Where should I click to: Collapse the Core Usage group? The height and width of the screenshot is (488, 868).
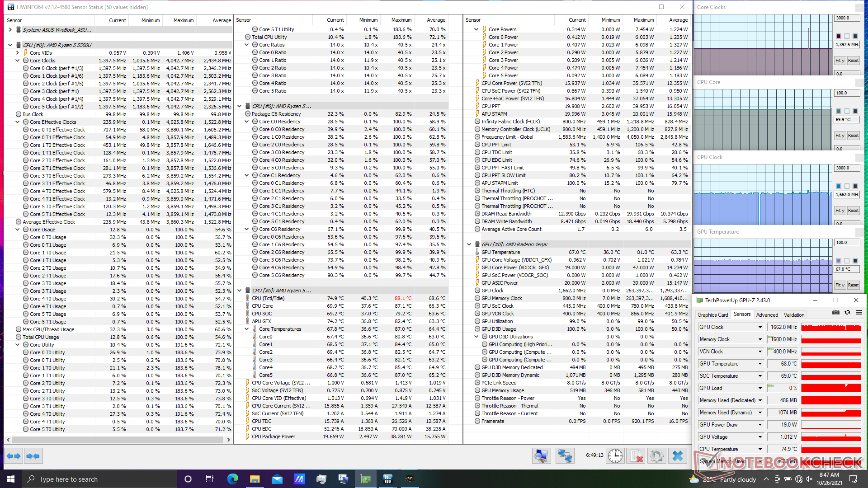click(17, 230)
